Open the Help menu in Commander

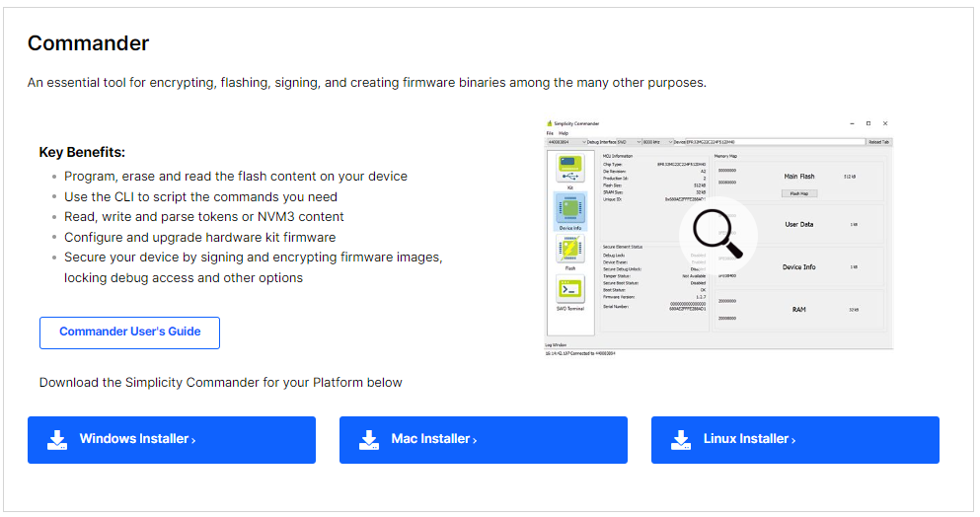point(564,133)
